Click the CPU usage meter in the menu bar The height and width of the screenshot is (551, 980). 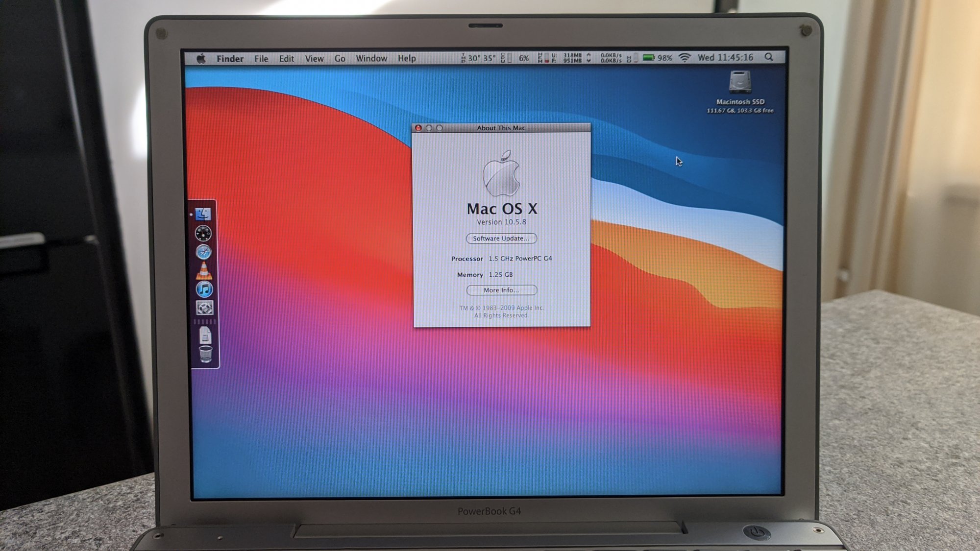[x=515, y=58]
